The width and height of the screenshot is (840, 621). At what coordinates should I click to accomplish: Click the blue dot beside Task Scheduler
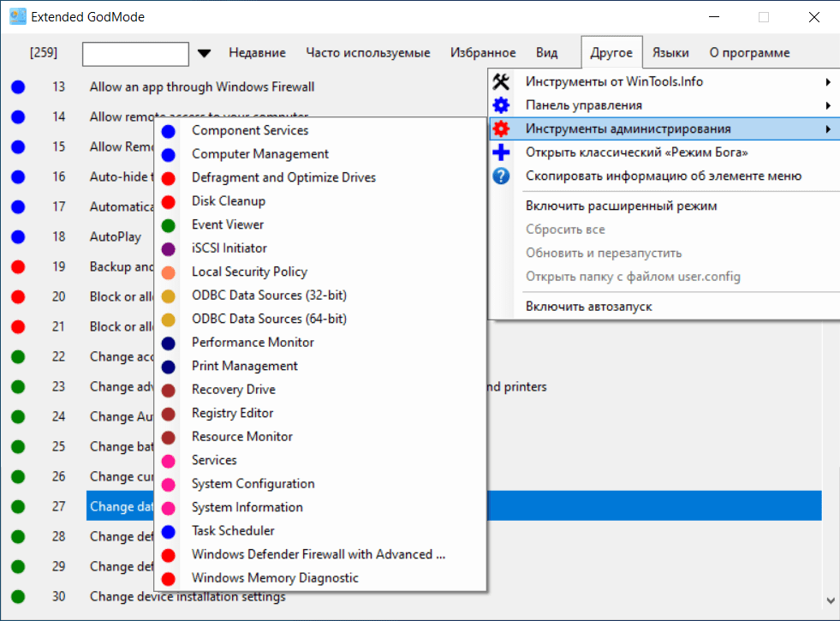(x=168, y=532)
